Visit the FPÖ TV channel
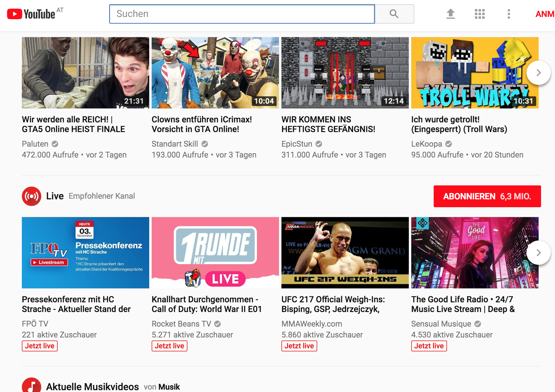The image size is (555, 392). pyautogui.click(x=35, y=324)
